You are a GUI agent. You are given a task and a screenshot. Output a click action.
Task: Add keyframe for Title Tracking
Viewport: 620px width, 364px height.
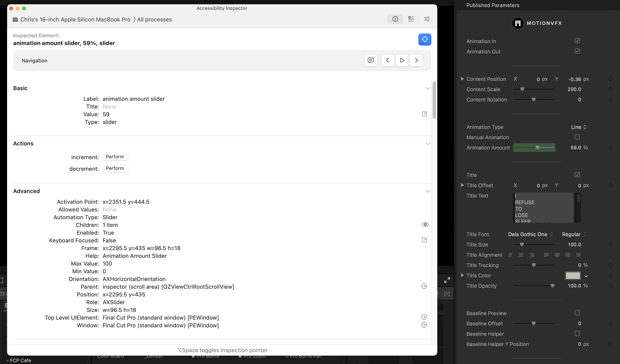(x=610, y=265)
